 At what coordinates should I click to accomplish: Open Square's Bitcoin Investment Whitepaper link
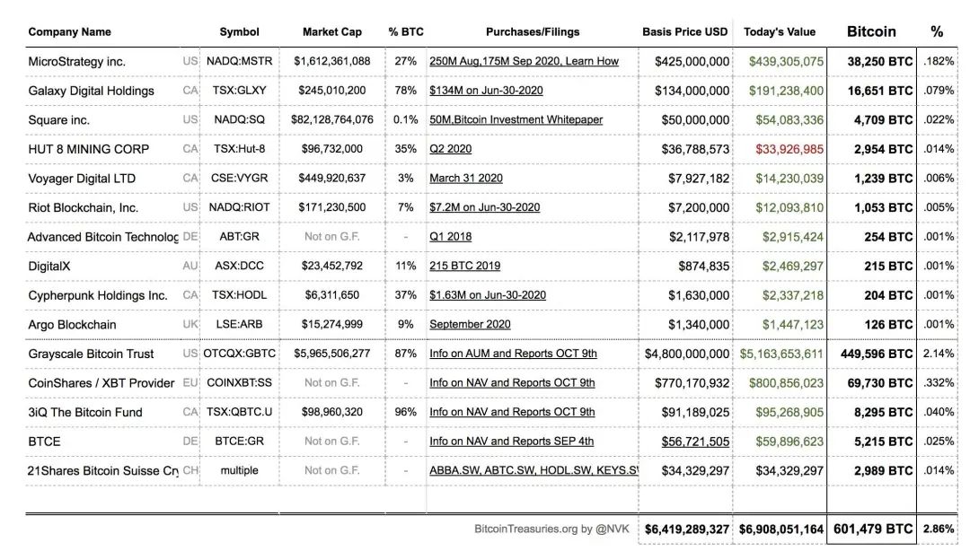coord(516,119)
